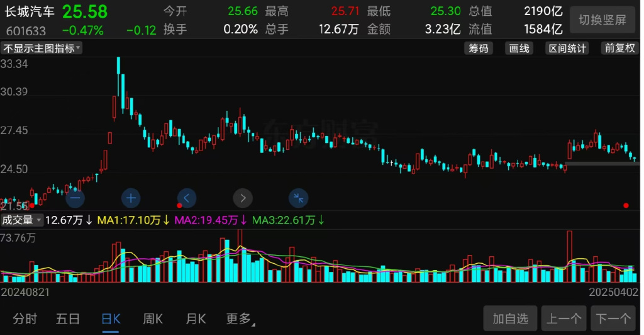Click the stock name 长城汽车
The height and width of the screenshot is (335, 644).
[30, 11]
